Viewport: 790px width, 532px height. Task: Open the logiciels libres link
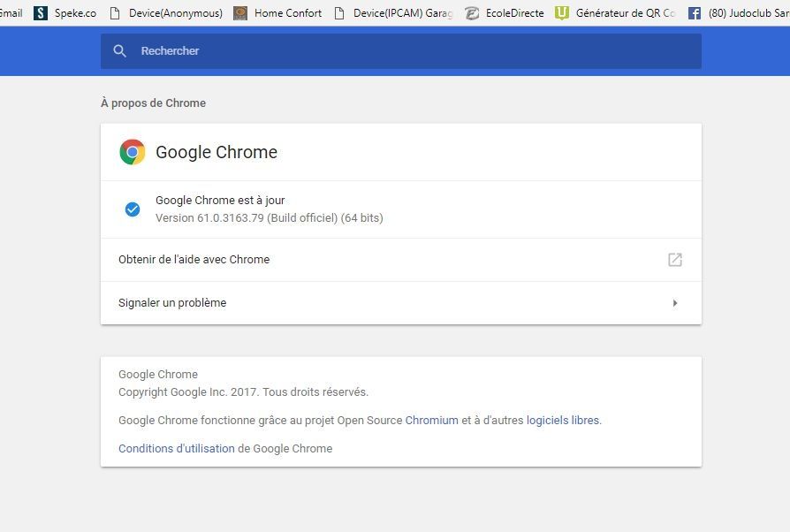coord(563,420)
